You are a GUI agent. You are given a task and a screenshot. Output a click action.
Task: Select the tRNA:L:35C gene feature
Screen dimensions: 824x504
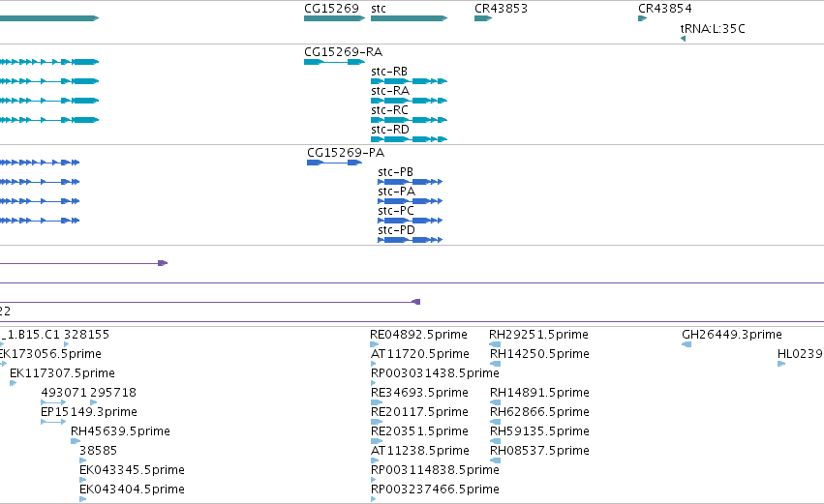683,39
